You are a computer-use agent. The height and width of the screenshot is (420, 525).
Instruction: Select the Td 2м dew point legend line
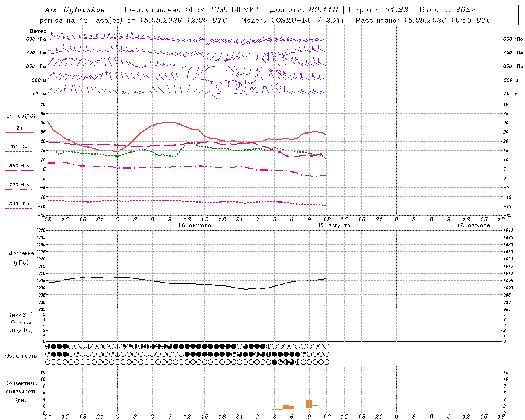point(18,151)
